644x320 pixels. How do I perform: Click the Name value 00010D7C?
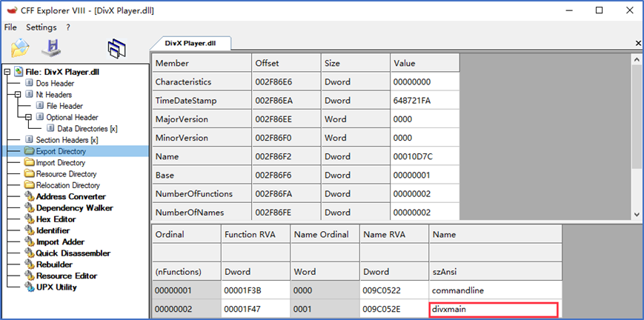click(425, 156)
